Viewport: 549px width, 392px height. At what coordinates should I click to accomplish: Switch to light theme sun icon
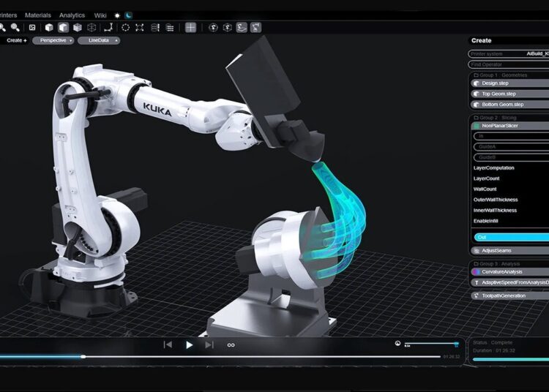tap(117, 15)
